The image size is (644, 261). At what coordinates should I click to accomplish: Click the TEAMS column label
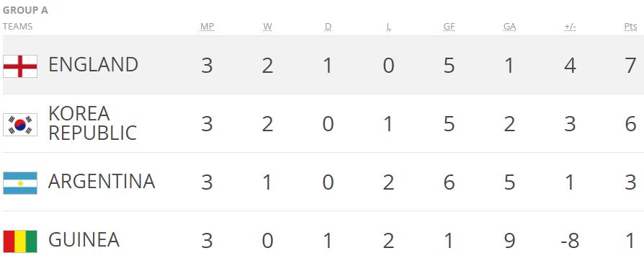(18, 27)
